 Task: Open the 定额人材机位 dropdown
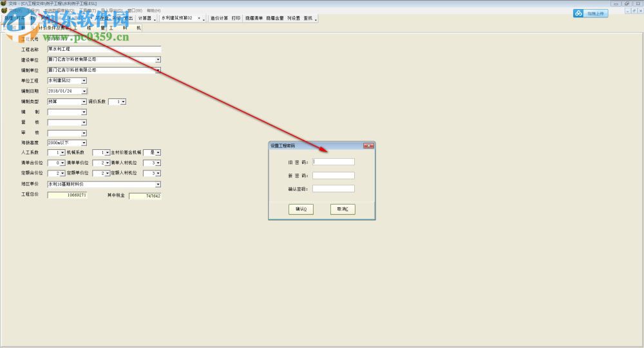point(158,173)
